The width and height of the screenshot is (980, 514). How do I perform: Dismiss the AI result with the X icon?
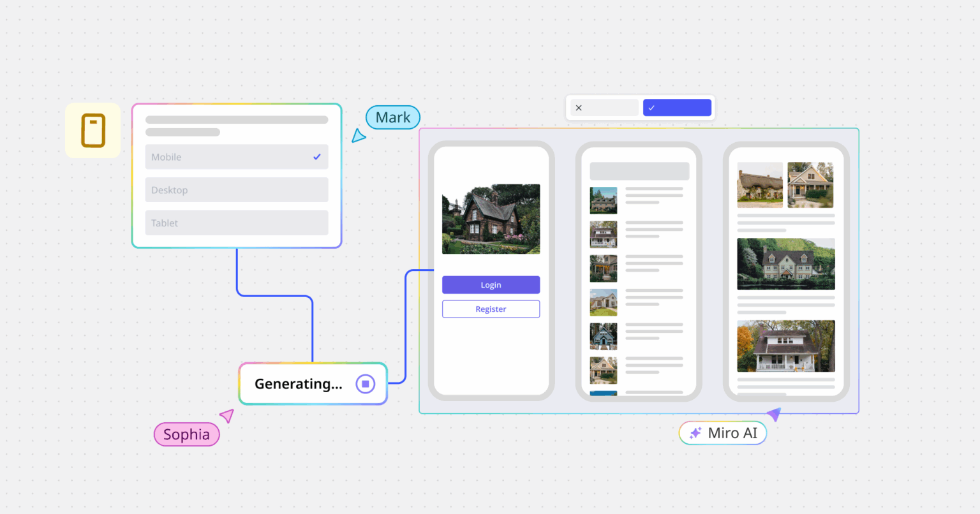[x=579, y=107]
